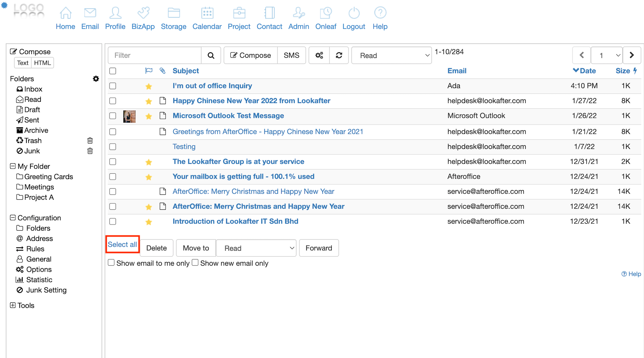Collapse the My Folder tree section
644x358 pixels.
tap(13, 166)
